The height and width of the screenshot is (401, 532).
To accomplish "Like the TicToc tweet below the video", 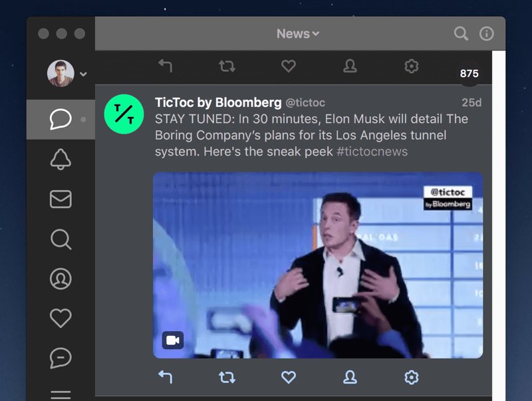I will point(289,377).
